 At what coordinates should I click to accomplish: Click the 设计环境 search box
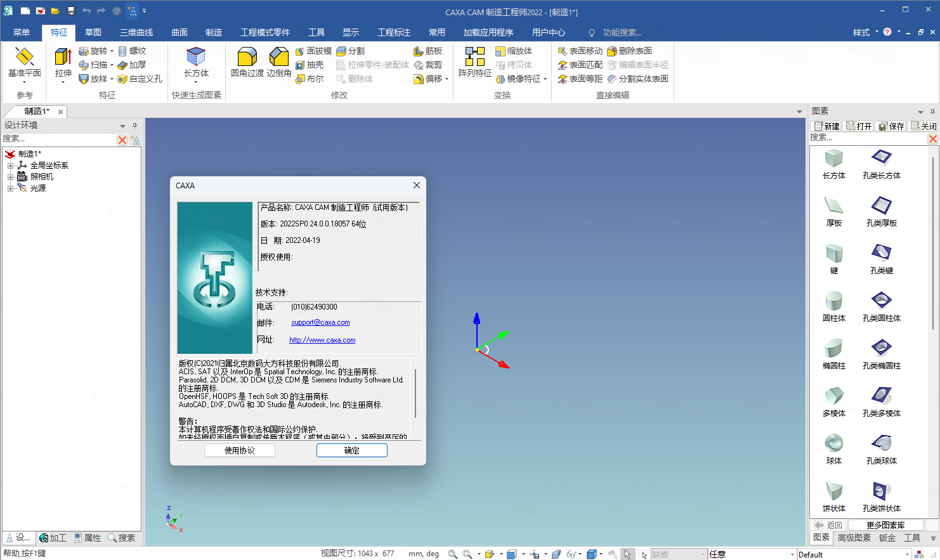(x=58, y=139)
